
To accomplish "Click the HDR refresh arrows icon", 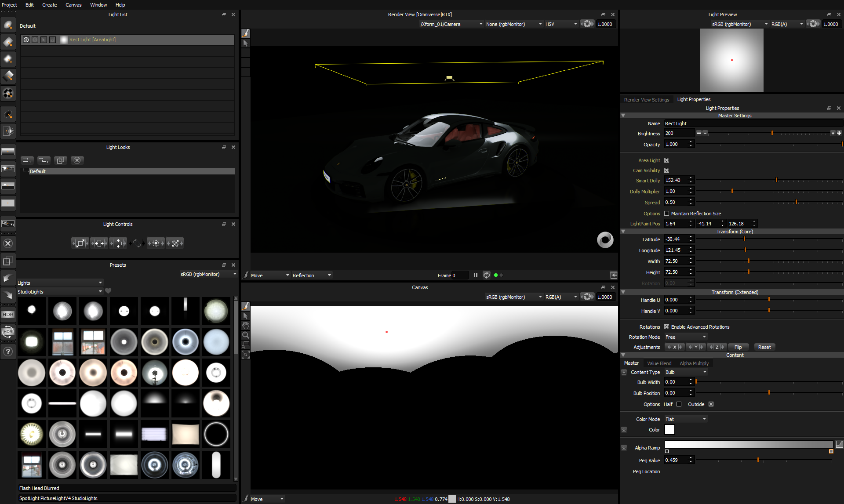I will tap(8, 332).
